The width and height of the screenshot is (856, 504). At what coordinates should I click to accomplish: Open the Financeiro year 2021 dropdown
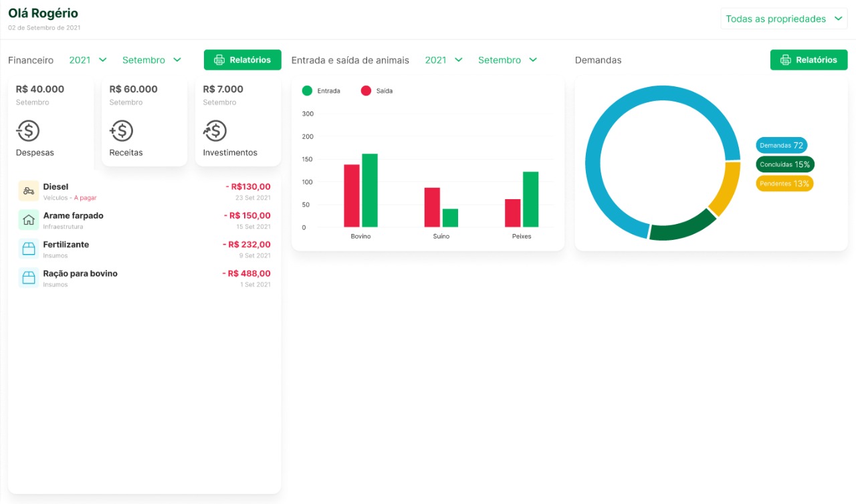pyautogui.click(x=88, y=60)
